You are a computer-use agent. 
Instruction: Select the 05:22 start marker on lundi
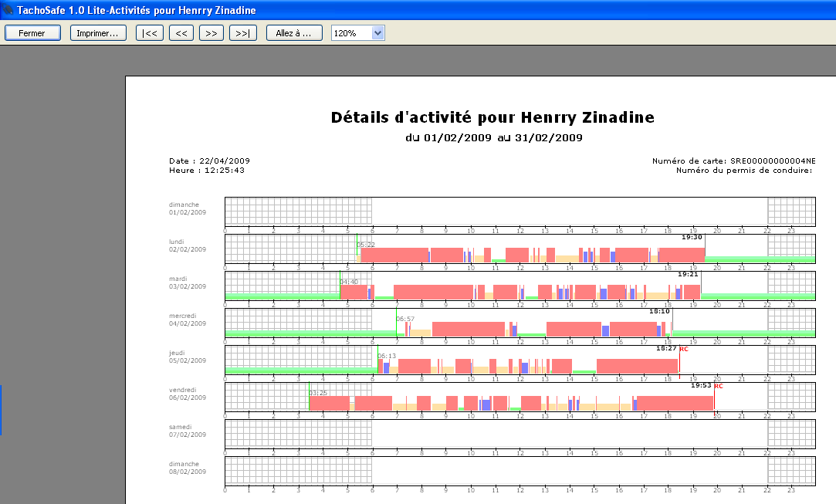tap(366, 245)
